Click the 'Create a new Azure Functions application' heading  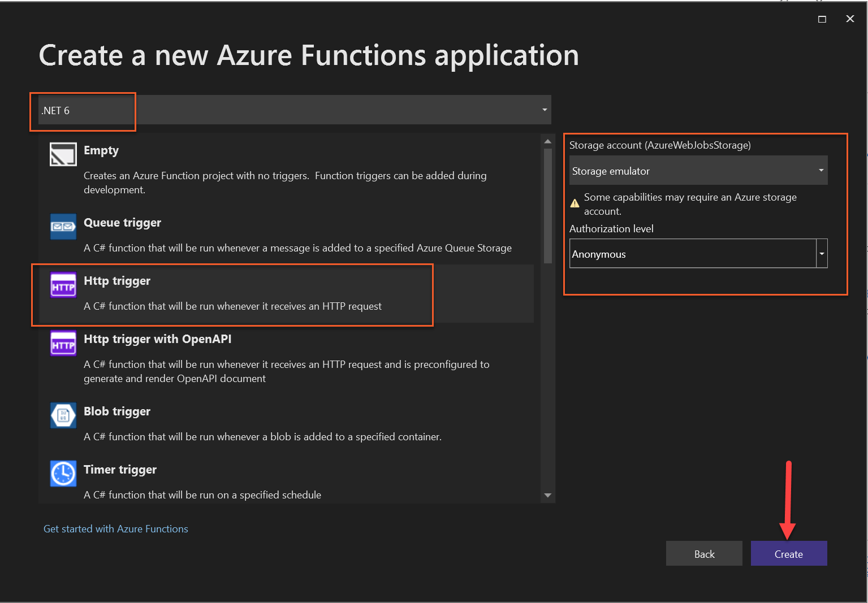tap(309, 55)
